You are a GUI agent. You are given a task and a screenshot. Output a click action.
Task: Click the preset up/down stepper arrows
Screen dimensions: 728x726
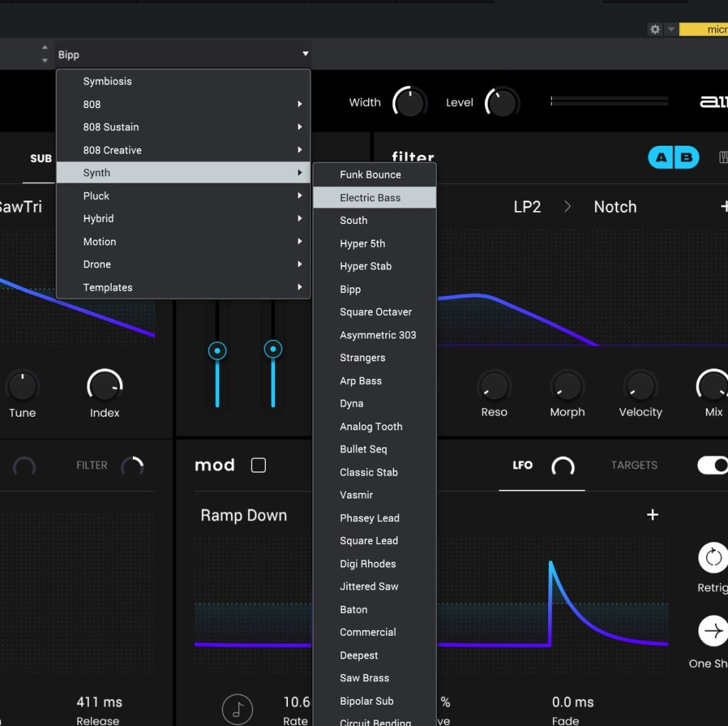click(45, 55)
